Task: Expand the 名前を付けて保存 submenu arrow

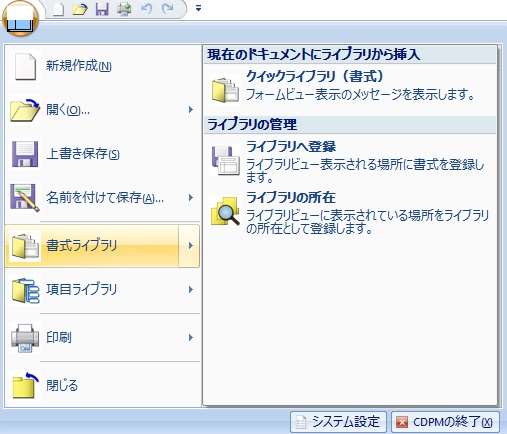Action: [x=191, y=198]
